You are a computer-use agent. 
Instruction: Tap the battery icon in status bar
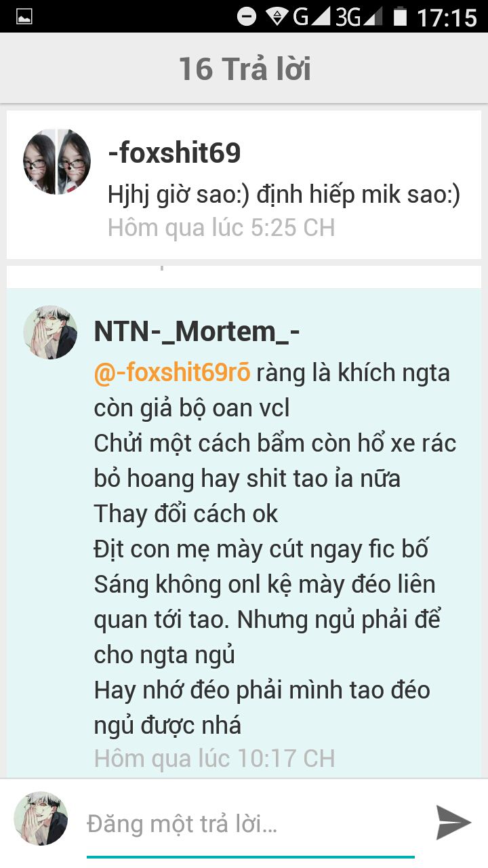click(x=401, y=16)
